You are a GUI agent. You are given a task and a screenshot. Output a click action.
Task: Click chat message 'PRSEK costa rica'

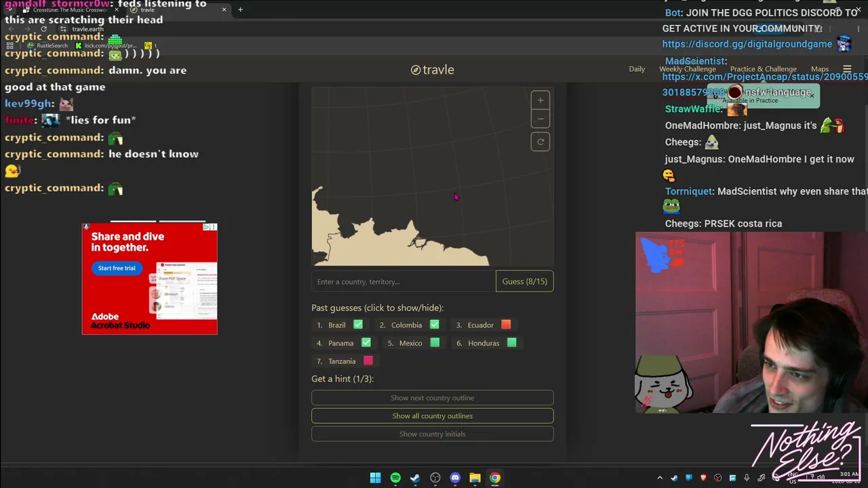tap(743, 224)
